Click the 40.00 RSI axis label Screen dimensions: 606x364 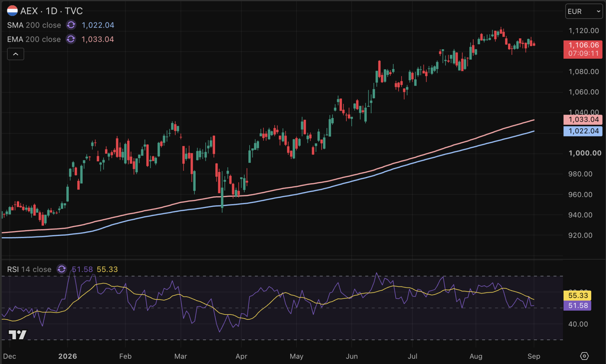(578, 324)
